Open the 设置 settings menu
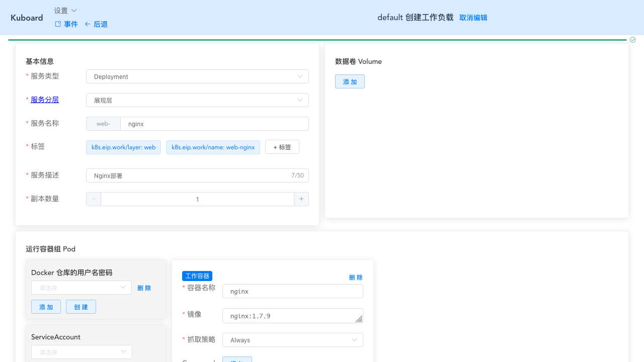This screenshot has height=362, width=644. click(x=65, y=11)
